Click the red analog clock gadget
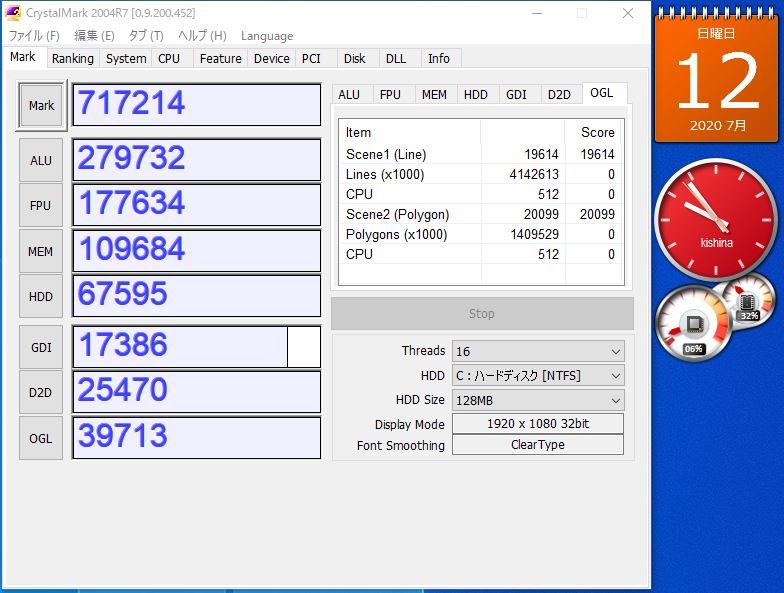This screenshot has width=784, height=593. click(714, 218)
